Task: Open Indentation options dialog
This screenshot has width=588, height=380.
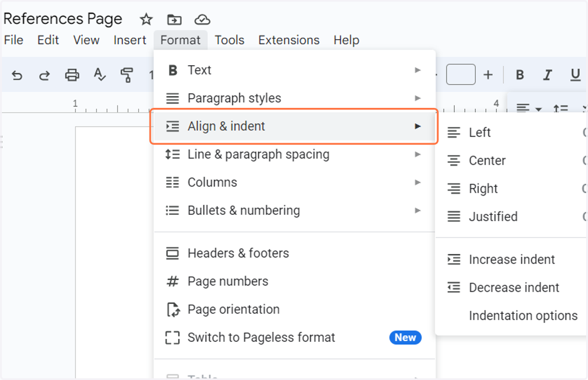Action: point(512,315)
